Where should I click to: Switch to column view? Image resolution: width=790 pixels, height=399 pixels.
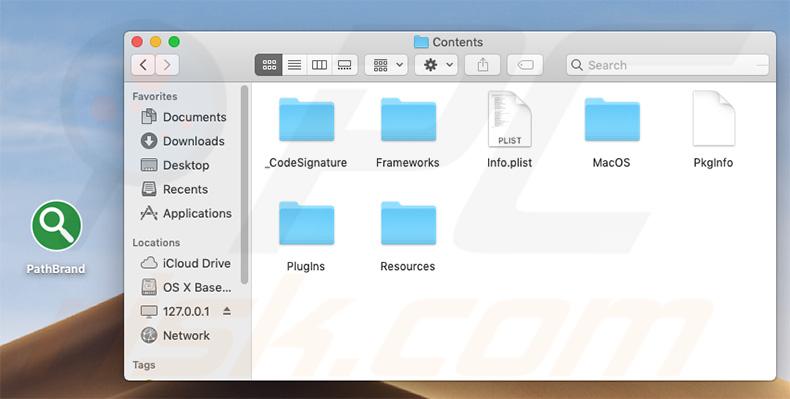point(319,65)
